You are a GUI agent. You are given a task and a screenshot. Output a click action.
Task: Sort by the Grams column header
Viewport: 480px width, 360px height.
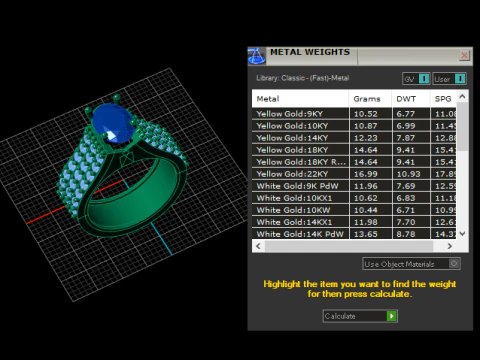(370, 99)
